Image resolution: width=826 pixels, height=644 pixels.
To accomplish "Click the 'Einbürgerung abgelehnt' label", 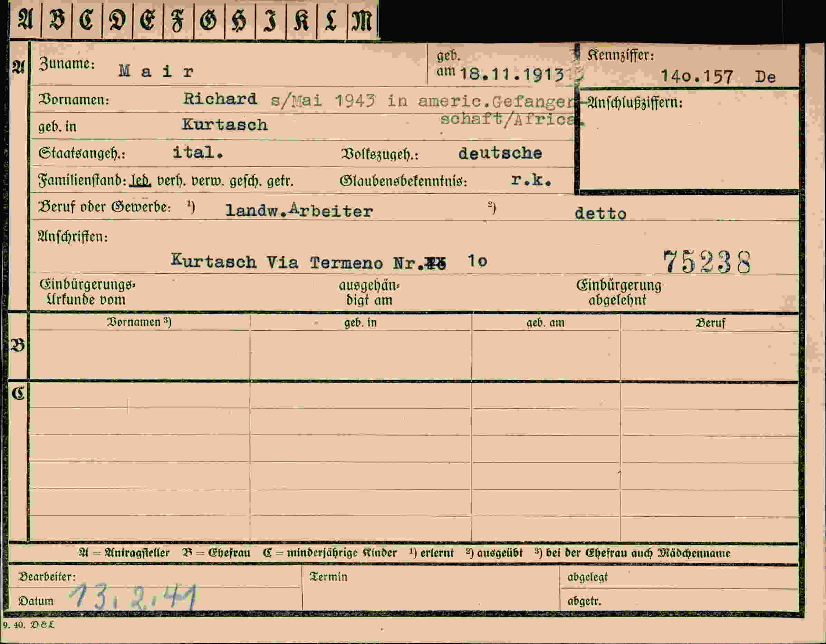I will tap(618, 293).
